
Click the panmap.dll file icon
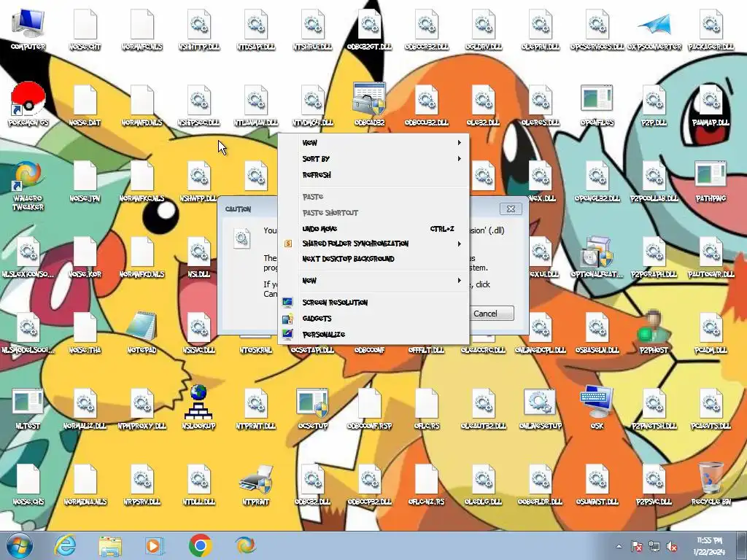[x=711, y=104]
